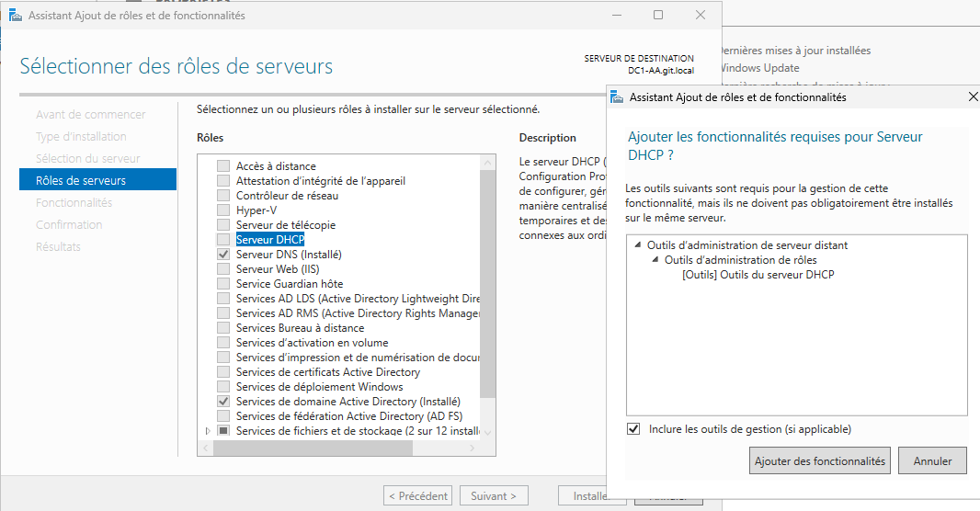Select the Serveur DNS (Installé) row text
Image resolution: width=980 pixels, height=511 pixels.
point(289,255)
